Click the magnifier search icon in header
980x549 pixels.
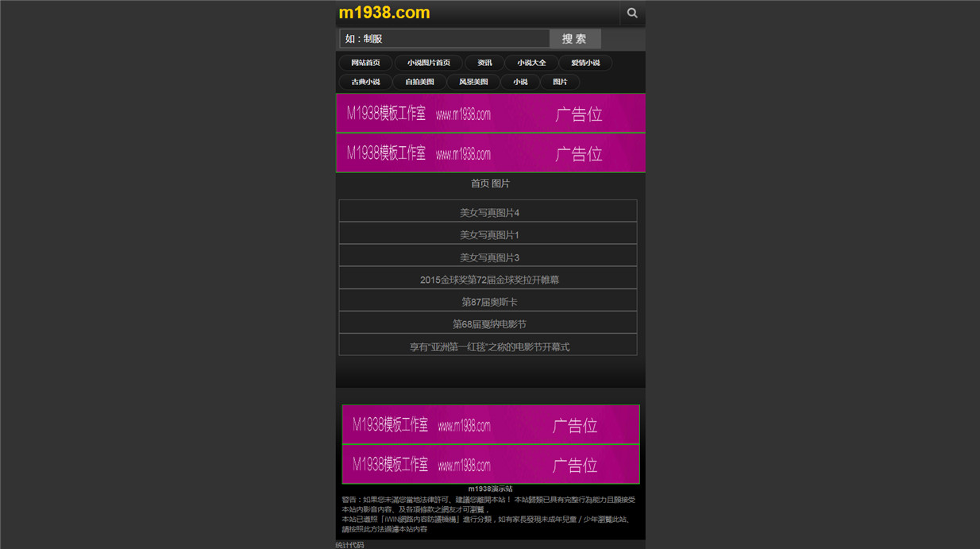pos(632,13)
